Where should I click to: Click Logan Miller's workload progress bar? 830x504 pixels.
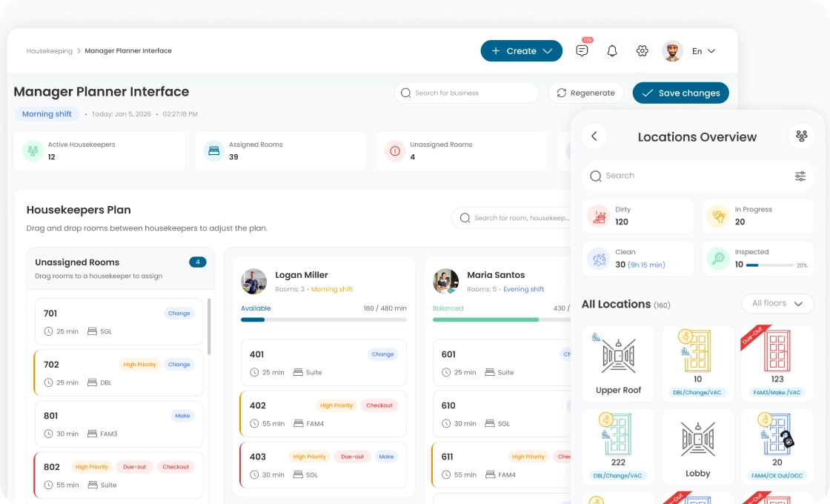pos(323,319)
